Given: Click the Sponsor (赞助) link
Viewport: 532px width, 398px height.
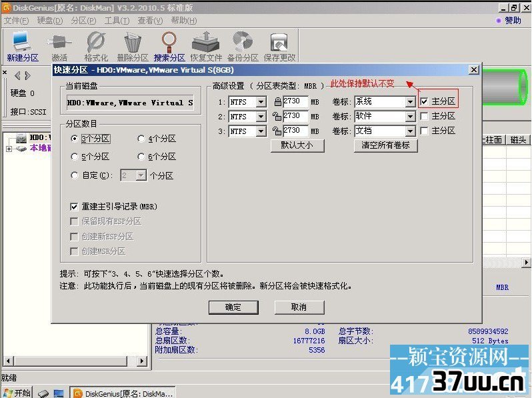Looking at the screenshot, I should click(x=513, y=21).
